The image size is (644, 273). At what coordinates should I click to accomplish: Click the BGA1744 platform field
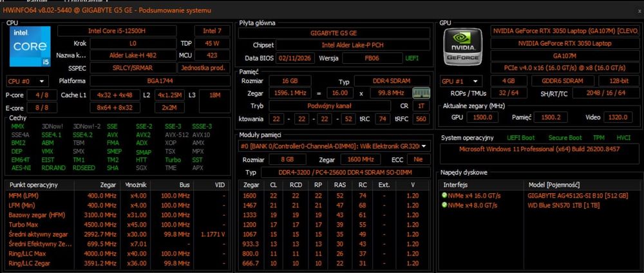pos(160,81)
